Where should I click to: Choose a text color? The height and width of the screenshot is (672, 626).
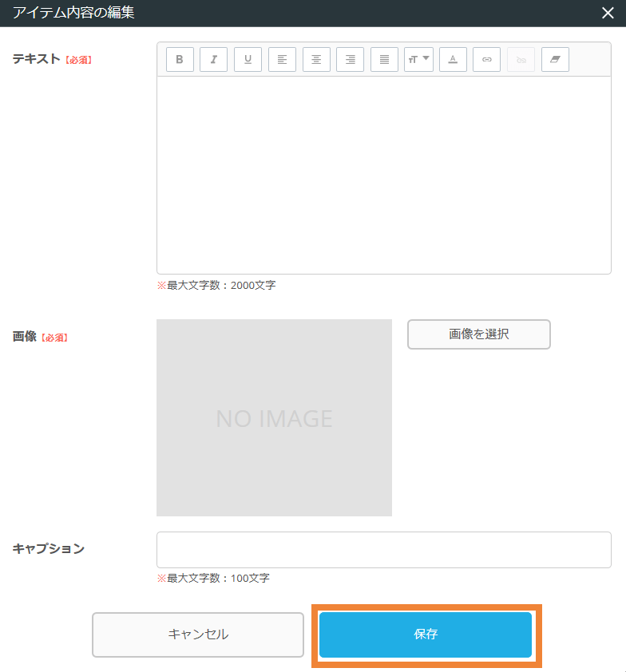[454, 59]
